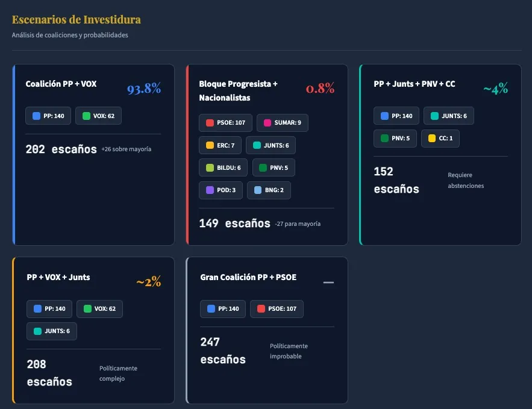Select the 'CC: 1' party chip
The image size is (532, 409).
pos(440,139)
